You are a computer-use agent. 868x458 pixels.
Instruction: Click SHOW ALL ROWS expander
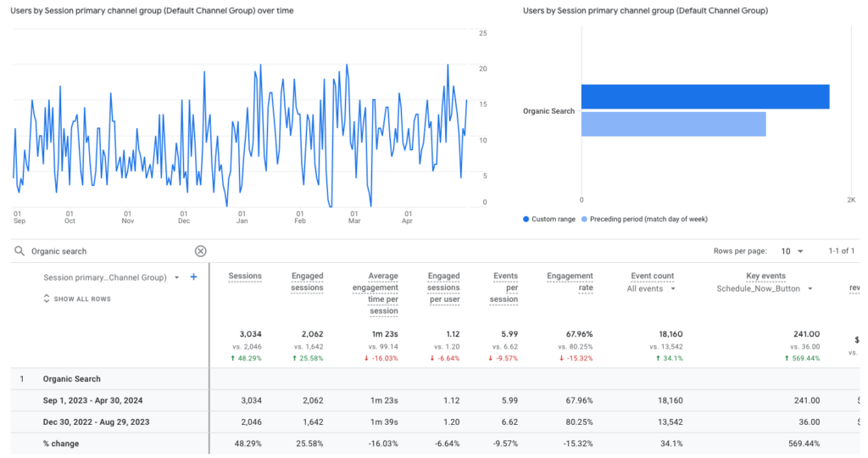(x=77, y=299)
